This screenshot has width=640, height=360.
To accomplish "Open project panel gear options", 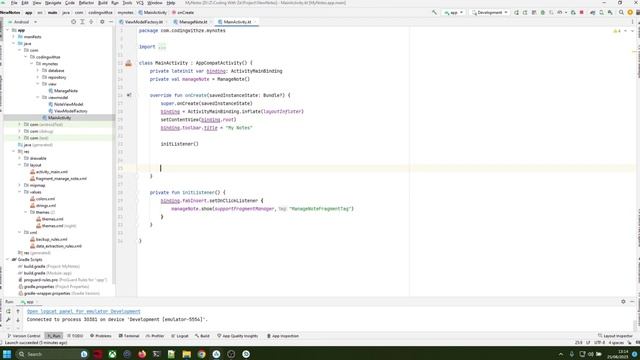I will point(102,22).
